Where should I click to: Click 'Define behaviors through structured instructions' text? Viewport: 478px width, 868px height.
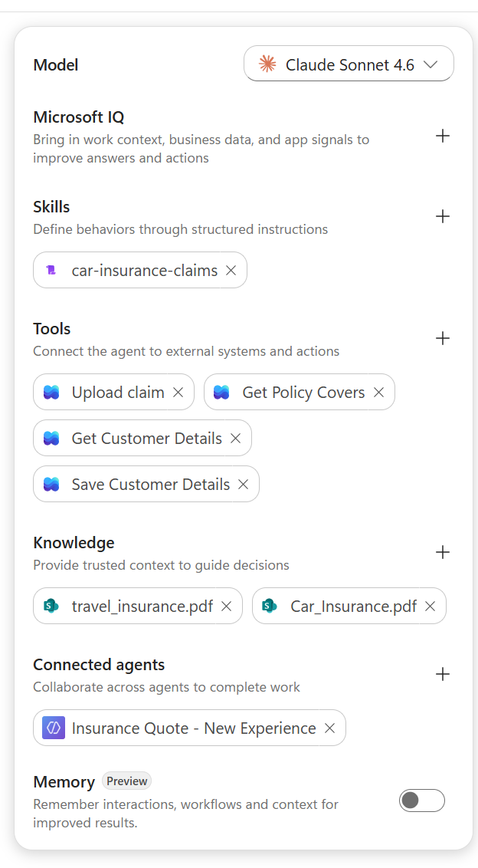(x=180, y=229)
